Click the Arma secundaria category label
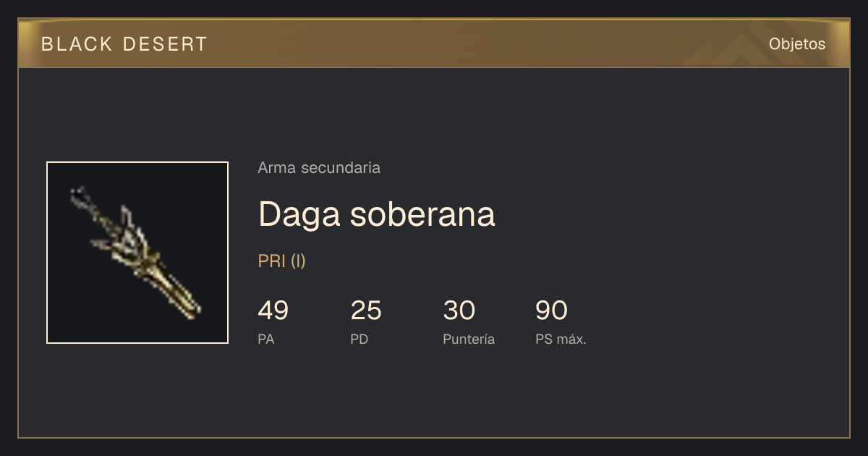The height and width of the screenshot is (456, 868). click(319, 168)
